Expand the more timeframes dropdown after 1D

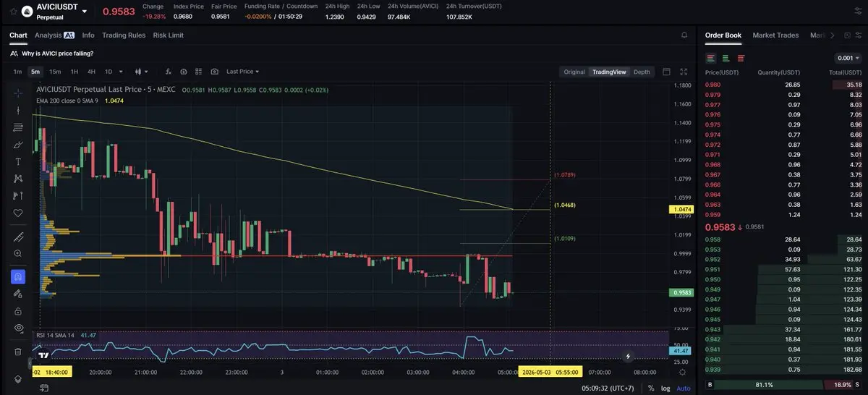(120, 72)
